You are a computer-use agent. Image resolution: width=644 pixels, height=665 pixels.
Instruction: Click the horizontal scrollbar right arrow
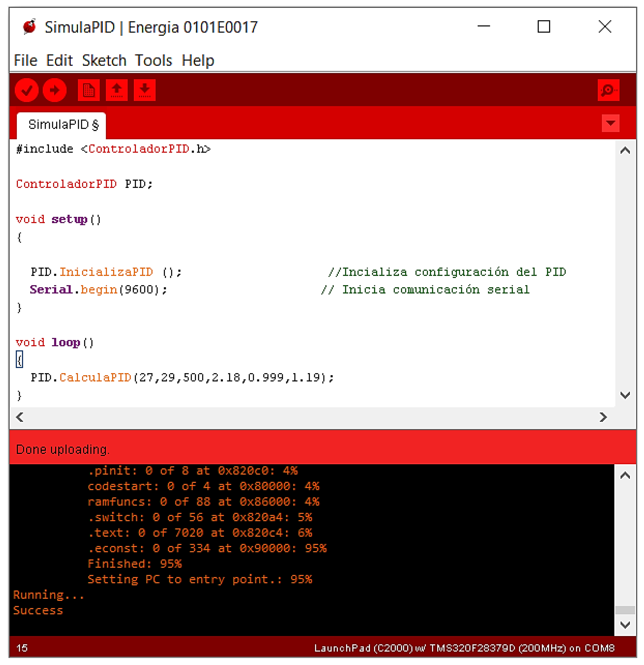pyautogui.click(x=603, y=417)
